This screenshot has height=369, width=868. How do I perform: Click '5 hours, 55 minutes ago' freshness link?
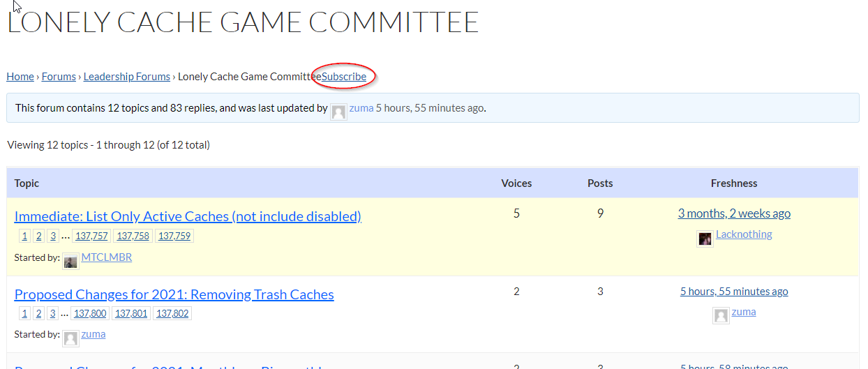734,292
